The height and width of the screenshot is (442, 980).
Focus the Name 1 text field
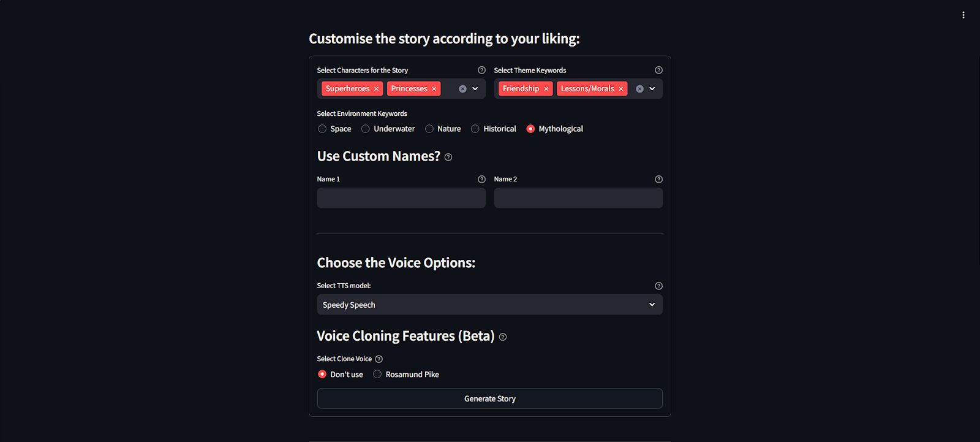[x=401, y=198]
